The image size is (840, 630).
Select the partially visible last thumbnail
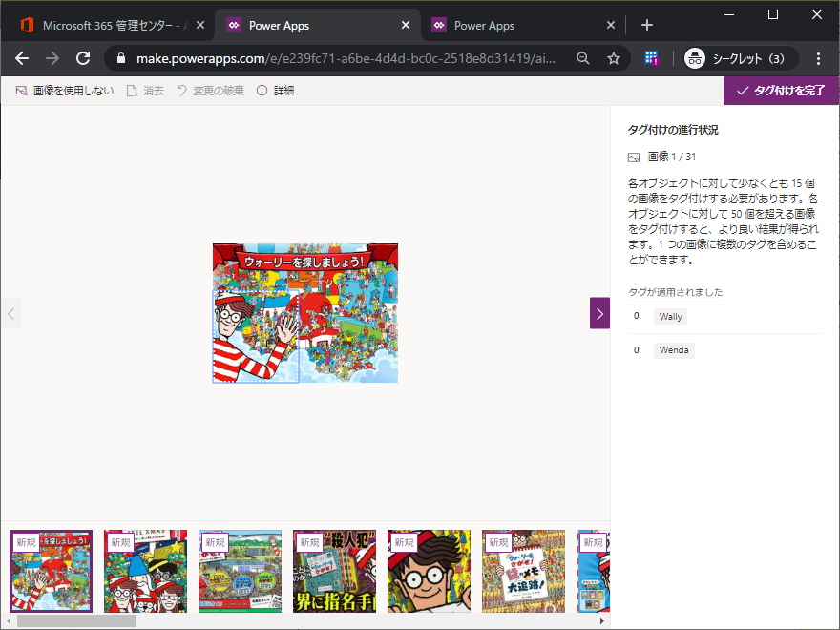[594, 571]
